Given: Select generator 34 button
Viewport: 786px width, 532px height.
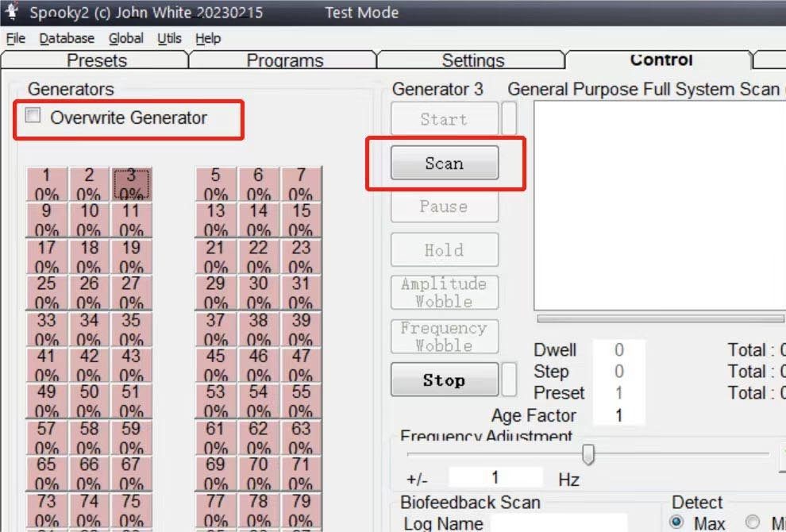Looking at the screenshot, I should click(89, 329).
